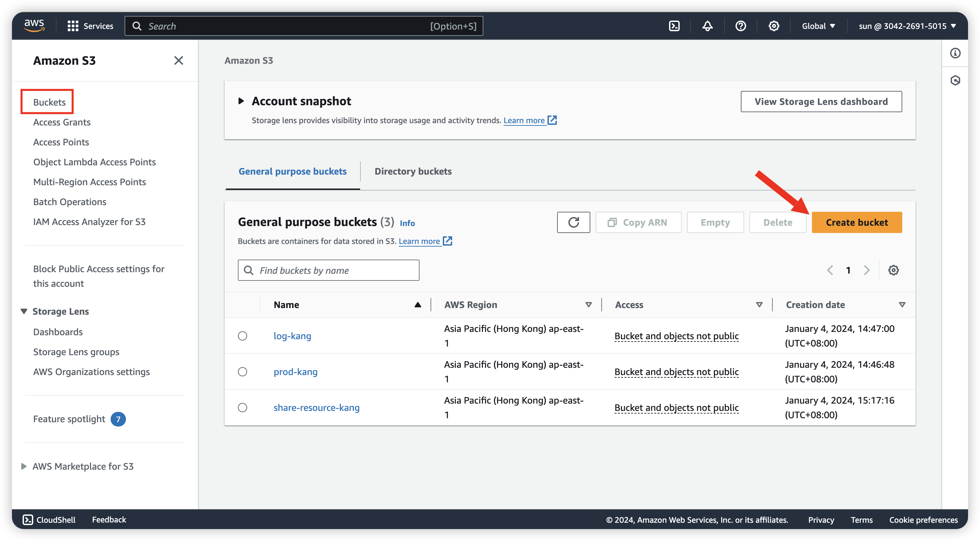Screen dimensions: 980x541
Task: Click the top AWS Search input field
Action: click(x=304, y=26)
